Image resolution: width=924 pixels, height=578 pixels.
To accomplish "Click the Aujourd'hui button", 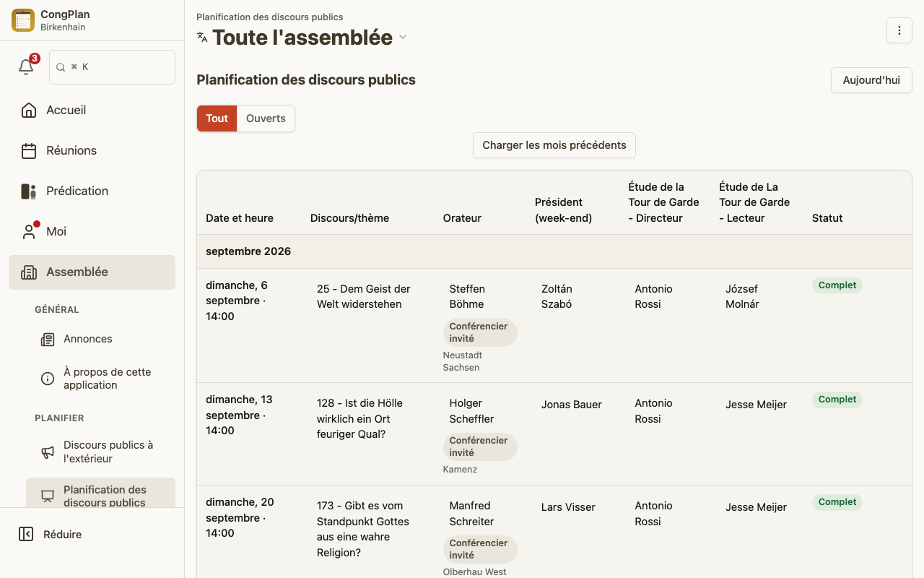I will click(871, 80).
